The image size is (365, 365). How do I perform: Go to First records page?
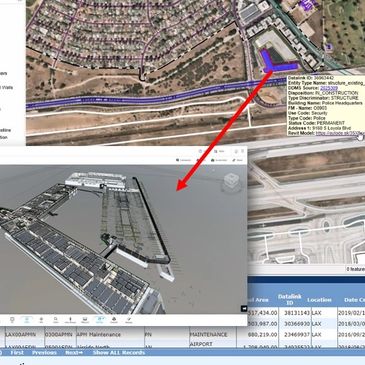click(17, 352)
